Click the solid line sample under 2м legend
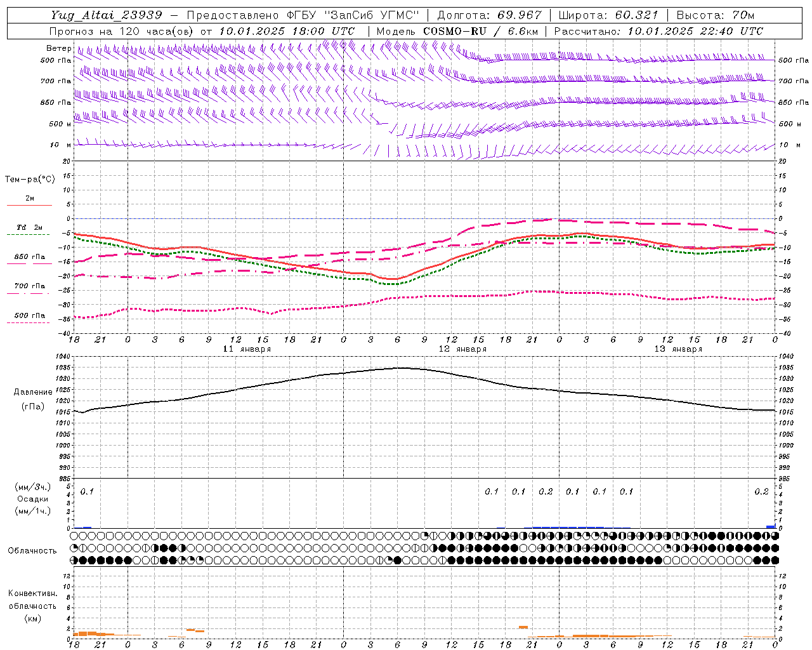This screenshot has height=650, width=812. (x=29, y=206)
